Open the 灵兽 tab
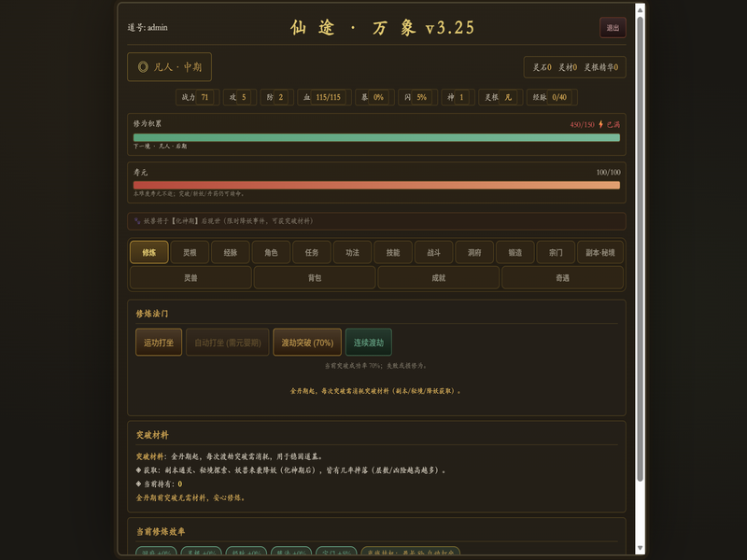Screen dimensions: 747x560 (190, 277)
